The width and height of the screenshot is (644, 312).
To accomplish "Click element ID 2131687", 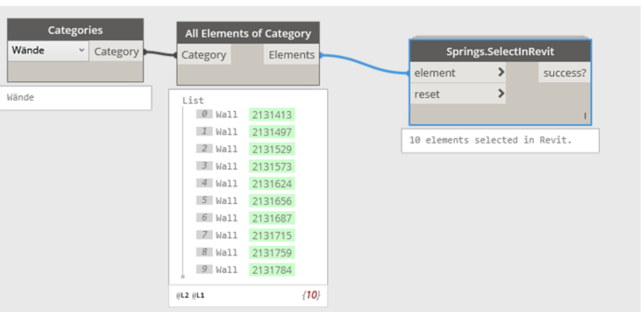I will 272,218.
